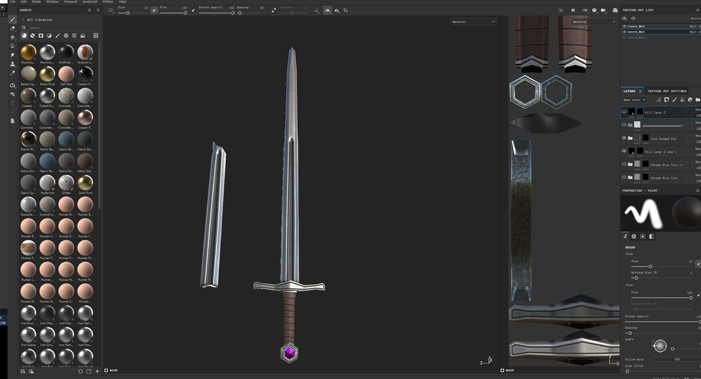This screenshot has height=379, width=701.
Task: Switch Assets panel grid view size
Action: [x=95, y=35]
